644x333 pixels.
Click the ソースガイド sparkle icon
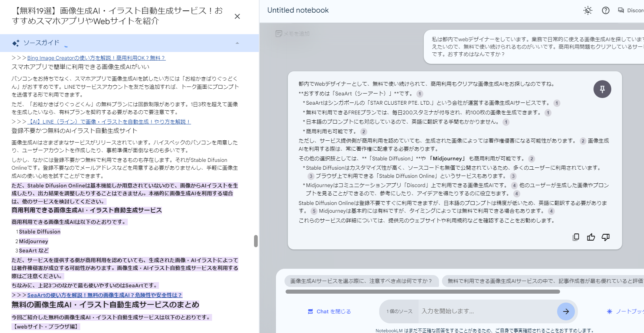pos(16,43)
